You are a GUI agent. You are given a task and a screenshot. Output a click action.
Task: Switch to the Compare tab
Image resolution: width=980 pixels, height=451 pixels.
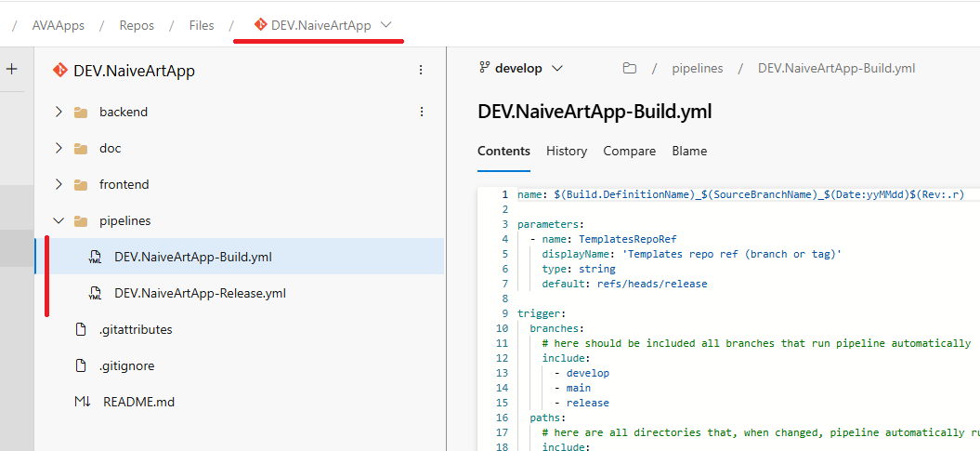tap(630, 151)
